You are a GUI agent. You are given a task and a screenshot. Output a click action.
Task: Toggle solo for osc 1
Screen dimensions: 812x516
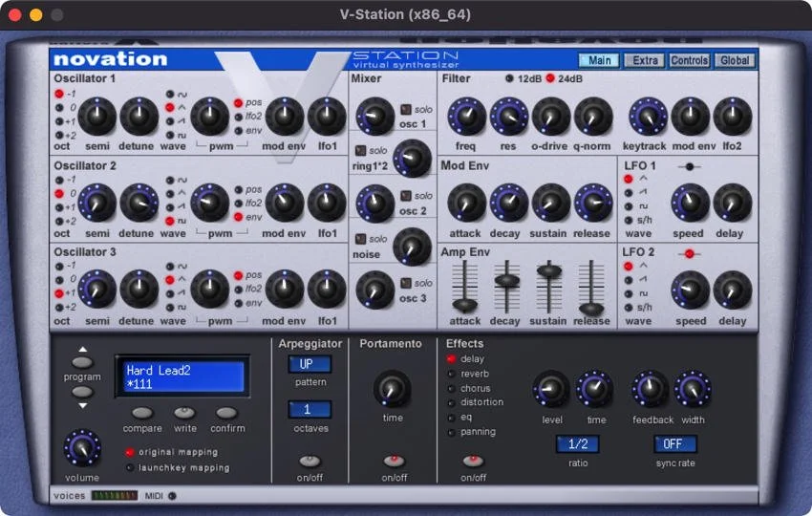(406, 109)
